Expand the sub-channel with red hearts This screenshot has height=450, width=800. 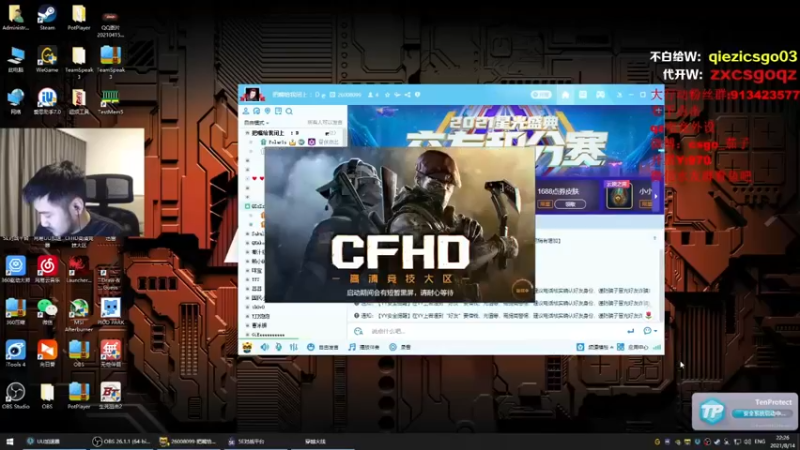click(247, 178)
